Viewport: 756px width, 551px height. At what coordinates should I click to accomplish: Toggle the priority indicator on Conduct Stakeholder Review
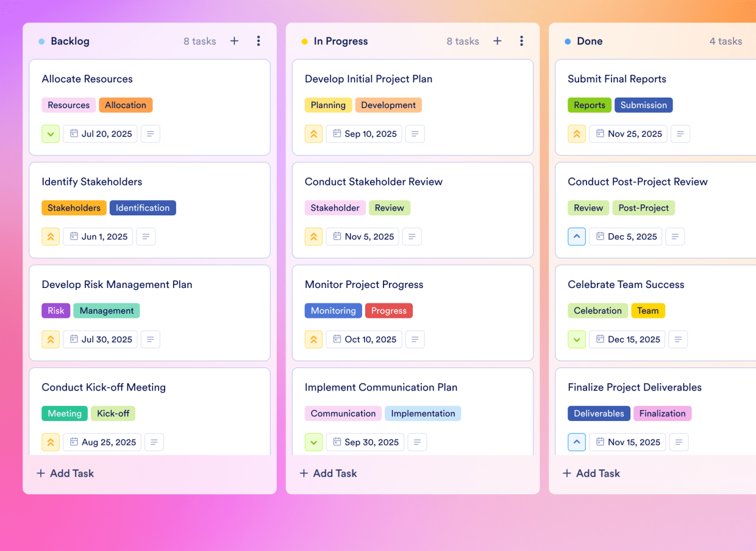pos(313,236)
